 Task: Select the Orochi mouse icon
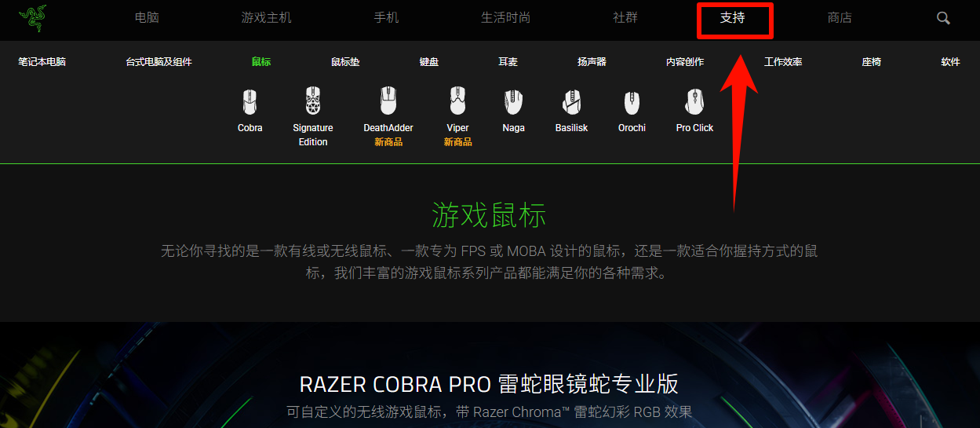pos(632,102)
